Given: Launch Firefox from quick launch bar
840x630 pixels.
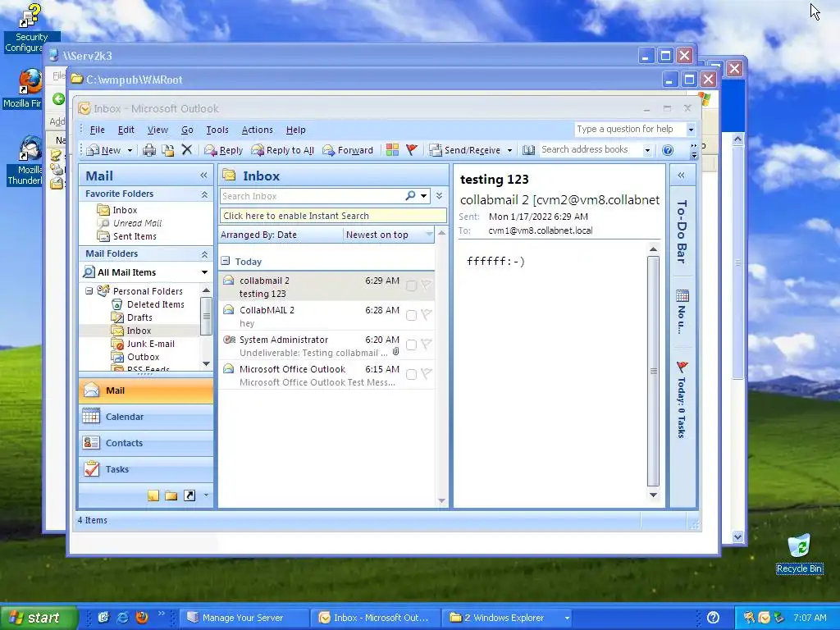Looking at the screenshot, I should coord(142,618).
